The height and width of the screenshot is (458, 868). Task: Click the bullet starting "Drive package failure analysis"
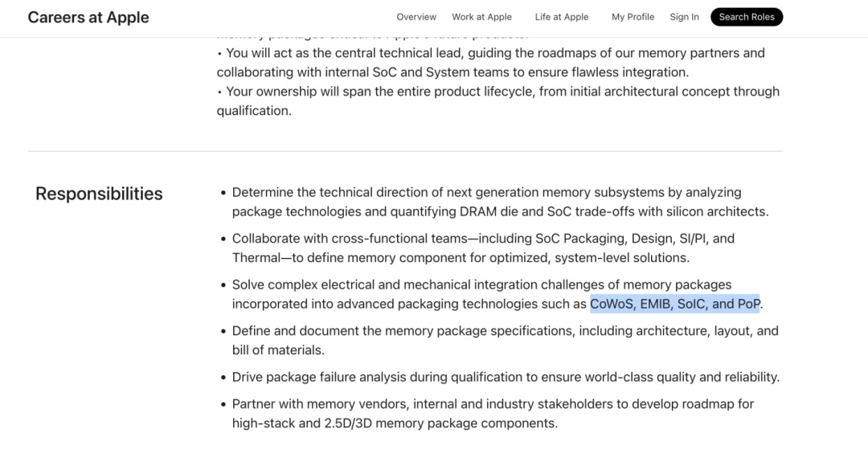pos(506,377)
